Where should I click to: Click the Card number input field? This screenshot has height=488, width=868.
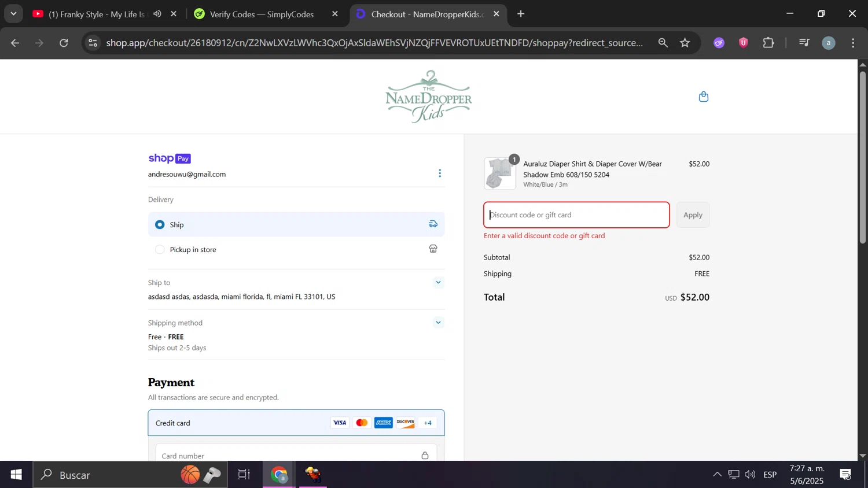point(296,454)
